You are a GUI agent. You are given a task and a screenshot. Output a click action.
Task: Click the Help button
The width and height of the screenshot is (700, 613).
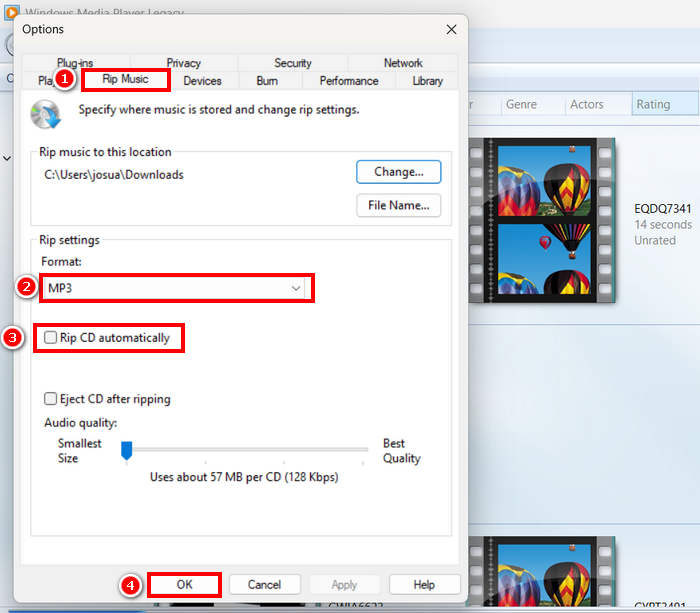pyautogui.click(x=424, y=584)
